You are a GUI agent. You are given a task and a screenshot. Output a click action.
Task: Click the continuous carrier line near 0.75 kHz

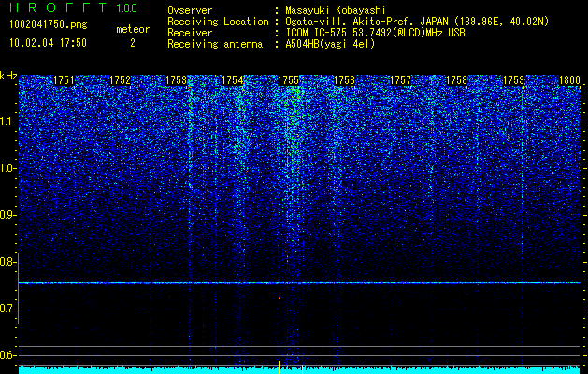299,283
